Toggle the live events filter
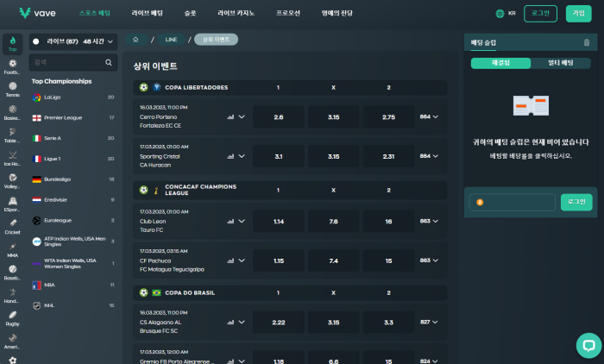This screenshot has height=364, width=604. (x=36, y=41)
